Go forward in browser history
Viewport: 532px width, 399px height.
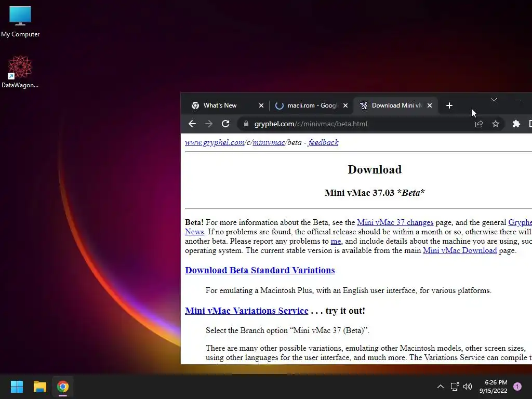pyautogui.click(x=209, y=124)
